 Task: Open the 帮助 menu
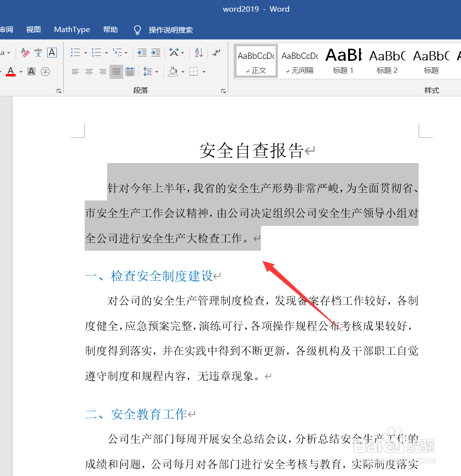point(110,29)
